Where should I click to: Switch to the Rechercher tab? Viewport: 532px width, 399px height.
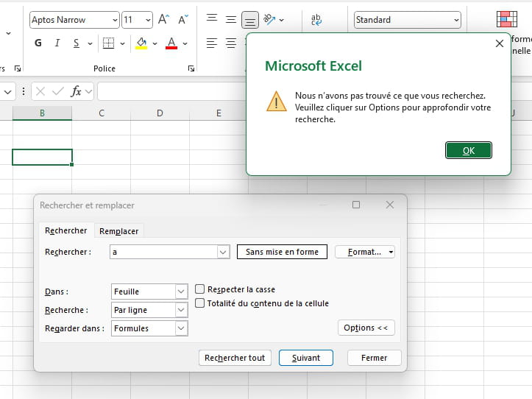(66, 230)
